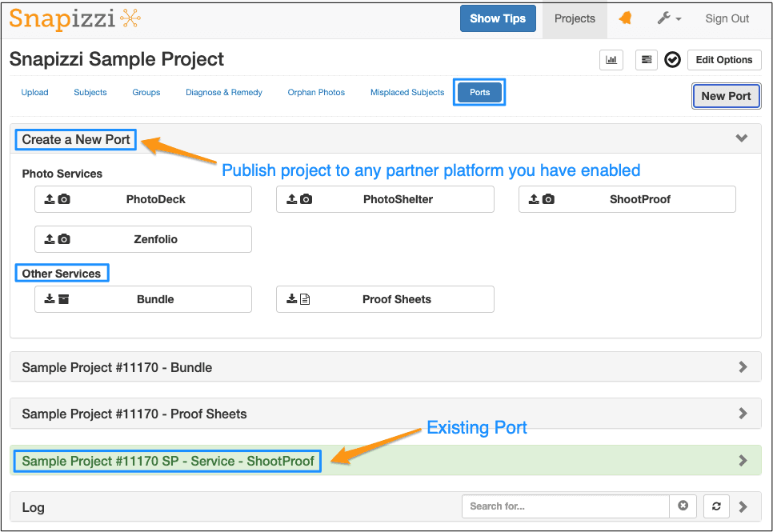Create a Bundle download port

click(143, 299)
